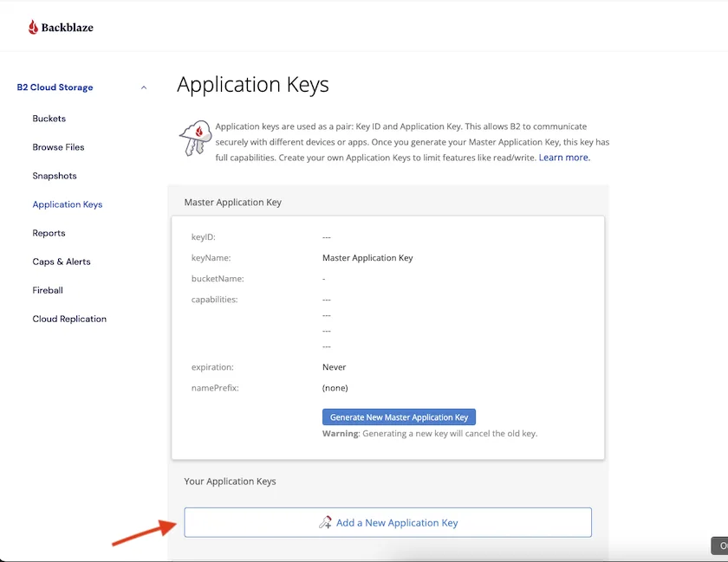Screen dimensions: 728x562
Task: Open the Buckets section
Action: click(49, 119)
